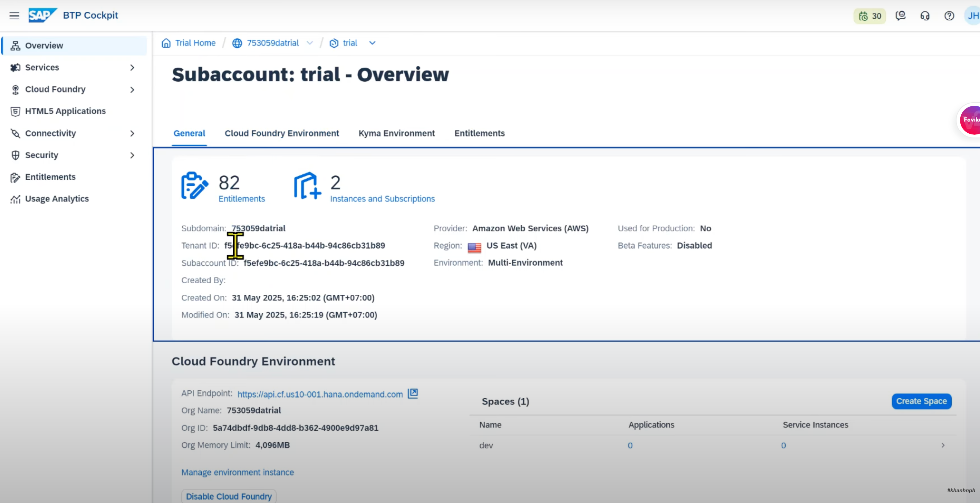This screenshot has height=503, width=980.
Task: Click the Amazon Web Services provider value
Action: pyautogui.click(x=530, y=228)
